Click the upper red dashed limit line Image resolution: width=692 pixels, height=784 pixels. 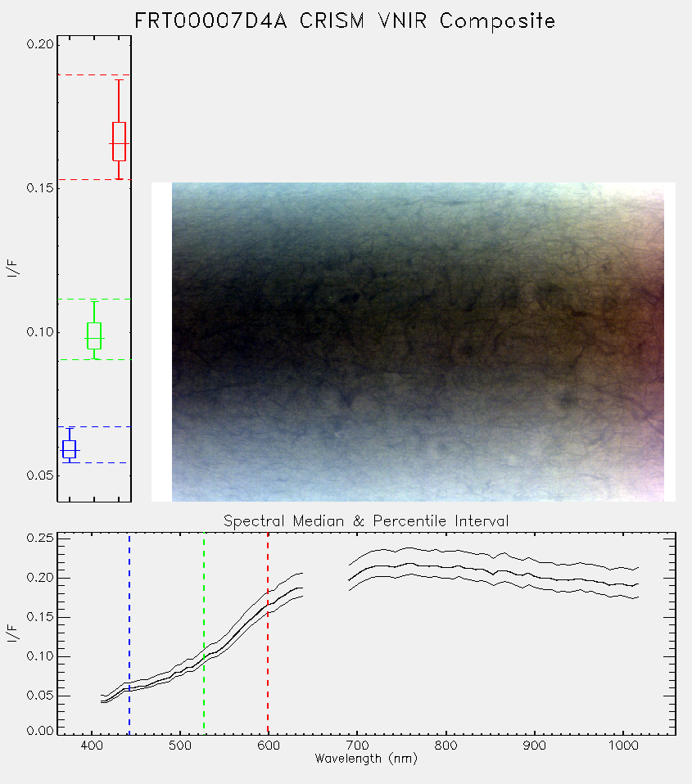click(94, 74)
